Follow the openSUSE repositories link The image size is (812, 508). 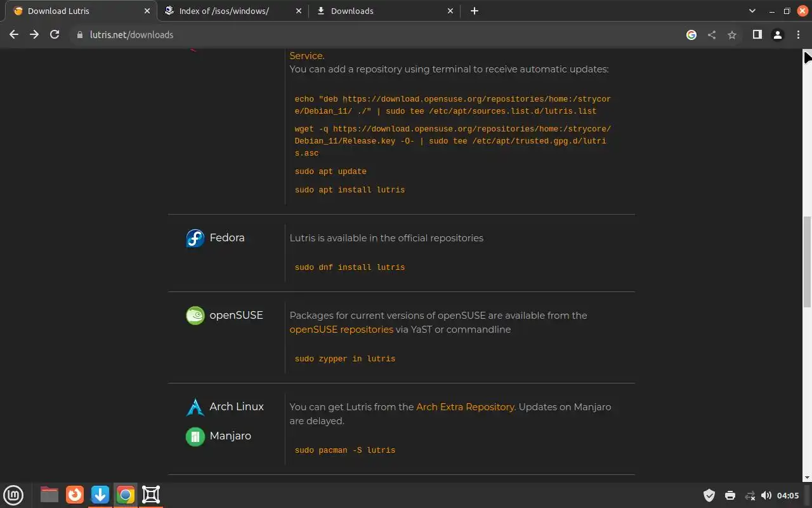click(341, 330)
